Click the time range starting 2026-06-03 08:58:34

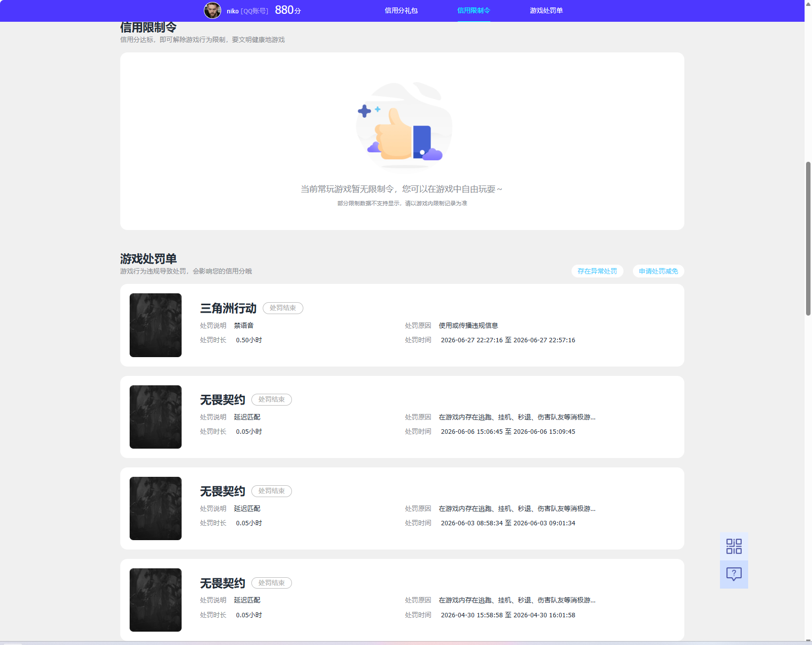click(508, 523)
